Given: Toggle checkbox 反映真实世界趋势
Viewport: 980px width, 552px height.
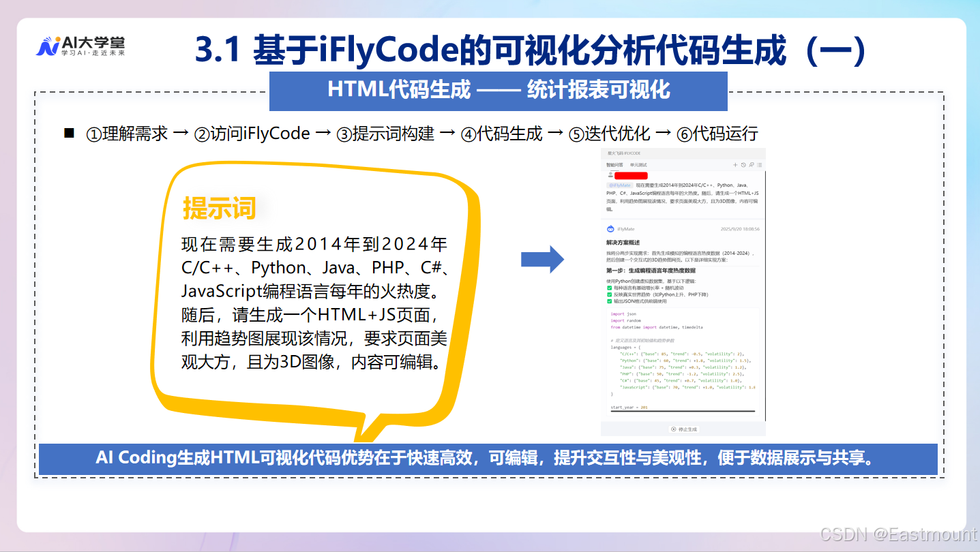Looking at the screenshot, I should (610, 294).
